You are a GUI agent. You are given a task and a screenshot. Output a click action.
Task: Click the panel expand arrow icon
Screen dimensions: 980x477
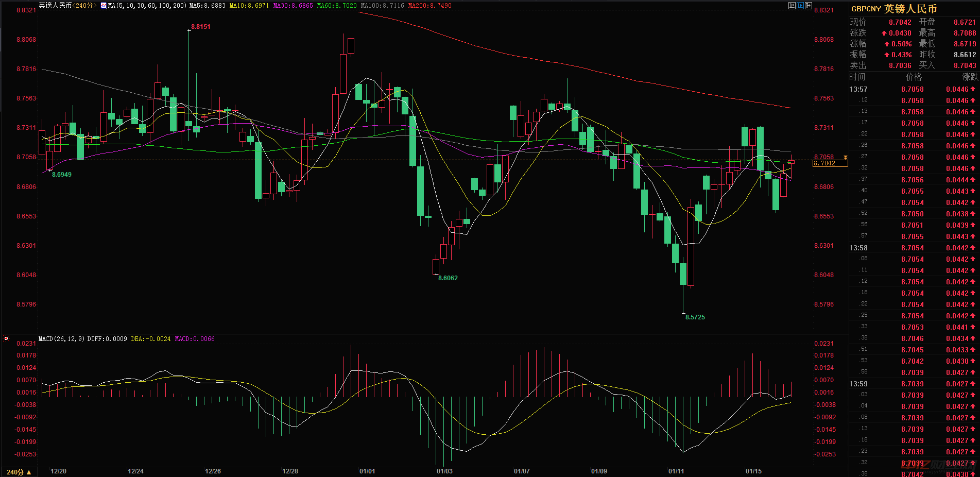point(809,6)
